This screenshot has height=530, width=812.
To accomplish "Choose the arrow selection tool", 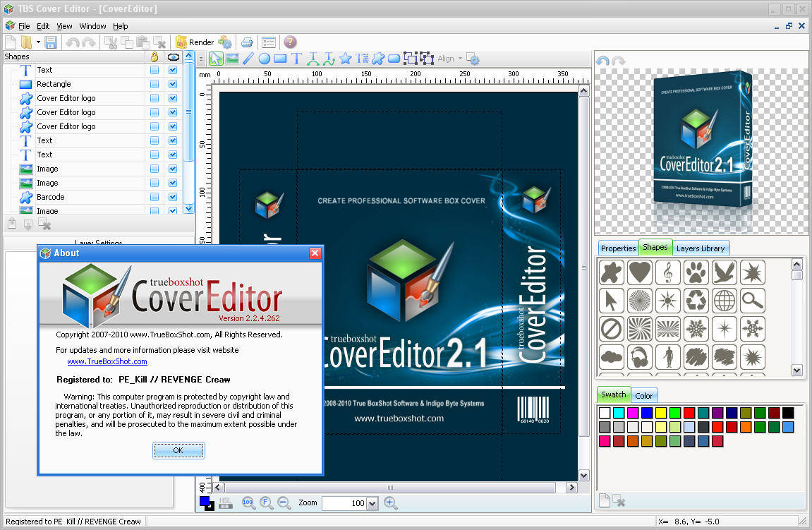I will [x=215, y=59].
